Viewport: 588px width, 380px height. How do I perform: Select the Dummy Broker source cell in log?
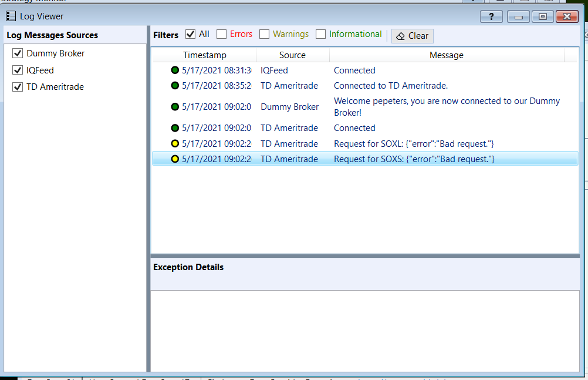(289, 107)
